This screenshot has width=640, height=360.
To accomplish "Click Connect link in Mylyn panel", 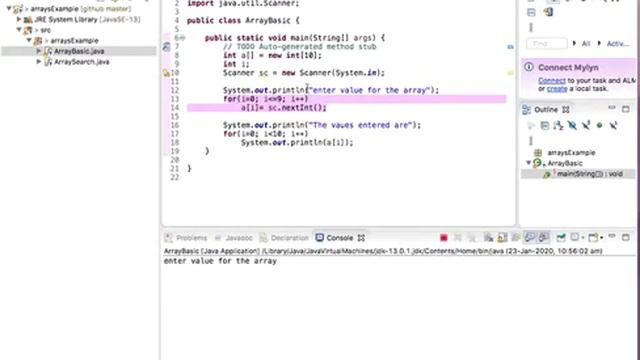I will coord(552,81).
